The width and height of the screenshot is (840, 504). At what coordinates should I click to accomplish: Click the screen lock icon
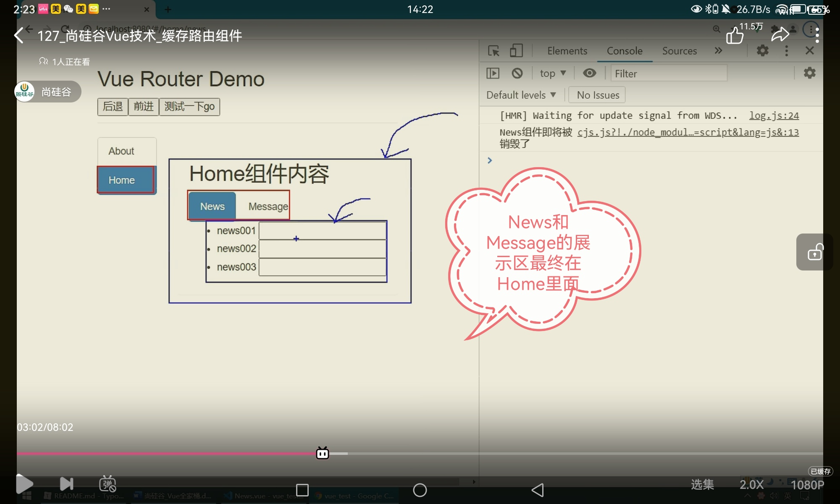814,252
